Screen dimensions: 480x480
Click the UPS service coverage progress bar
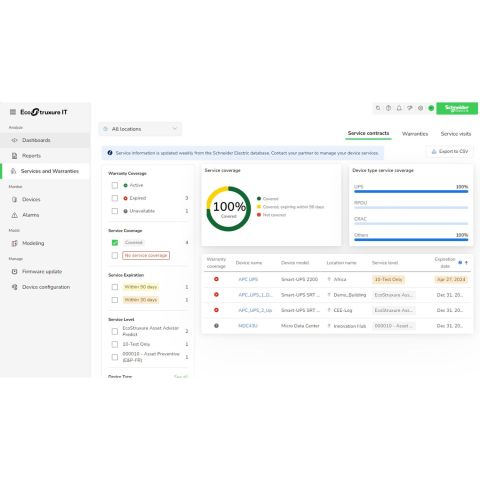[411, 192]
